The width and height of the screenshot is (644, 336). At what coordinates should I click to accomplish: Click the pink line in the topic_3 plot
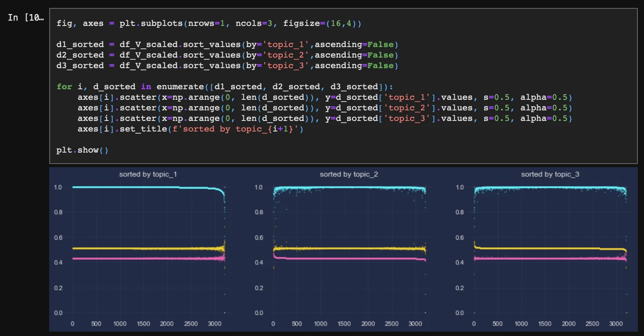click(549, 259)
